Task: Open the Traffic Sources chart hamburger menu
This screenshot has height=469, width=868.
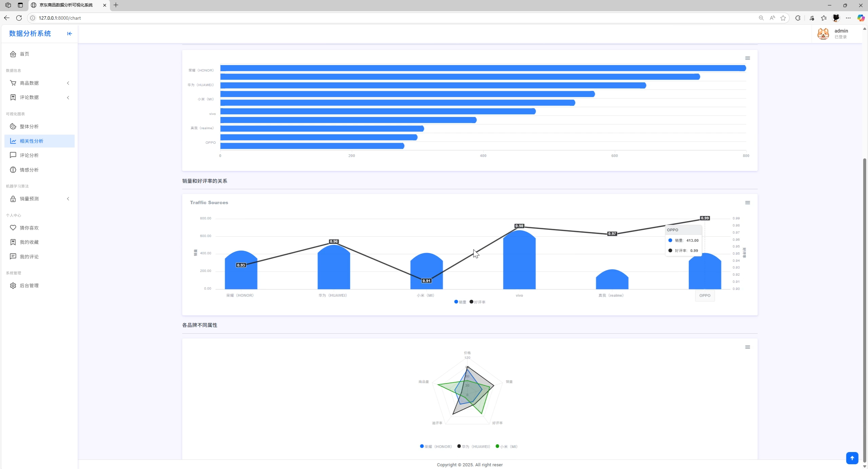Action: click(747, 203)
